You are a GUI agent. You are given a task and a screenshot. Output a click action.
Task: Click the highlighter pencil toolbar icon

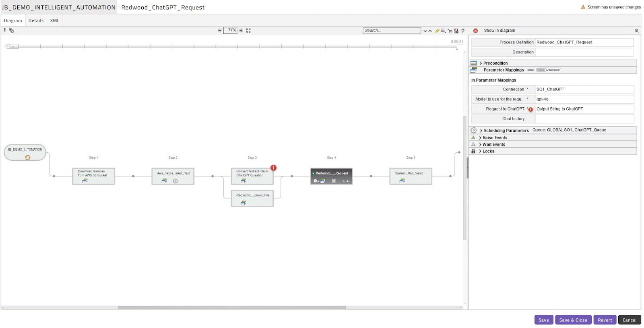click(437, 31)
